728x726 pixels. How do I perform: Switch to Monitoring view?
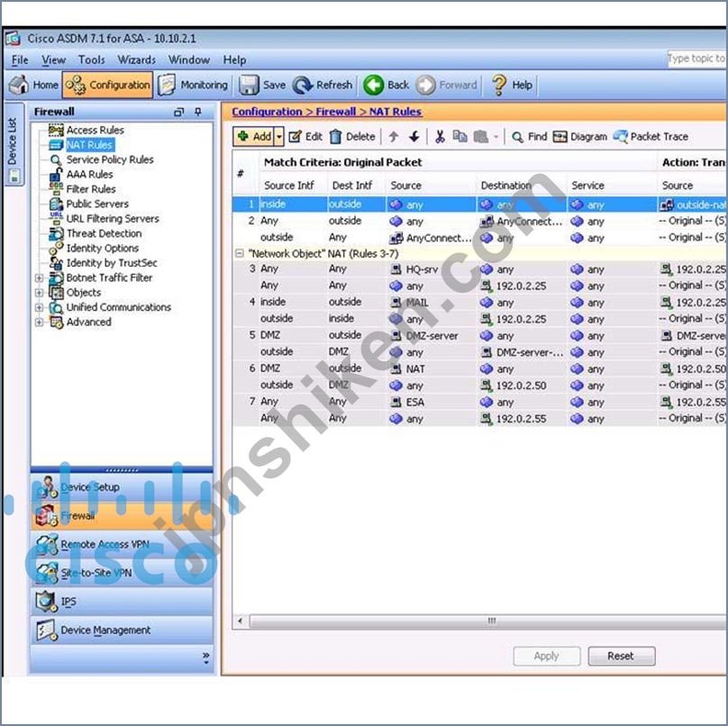tap(192, 85)
